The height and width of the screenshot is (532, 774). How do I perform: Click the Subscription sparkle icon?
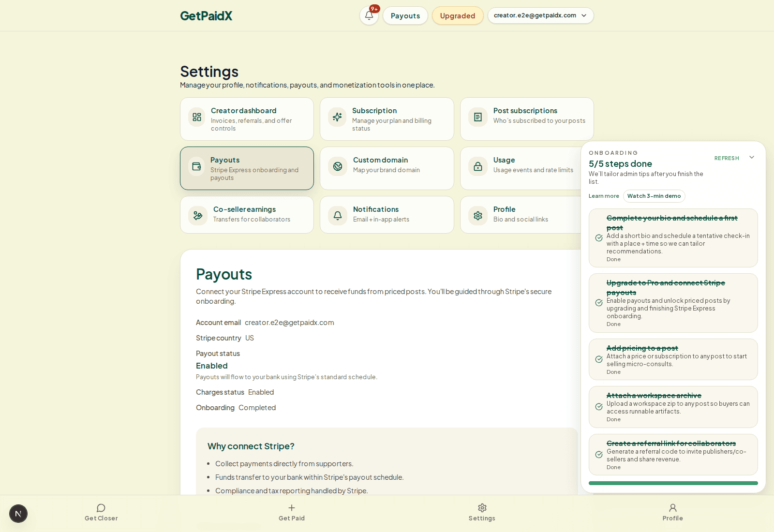pyautogui.click(x=337, y=117)
